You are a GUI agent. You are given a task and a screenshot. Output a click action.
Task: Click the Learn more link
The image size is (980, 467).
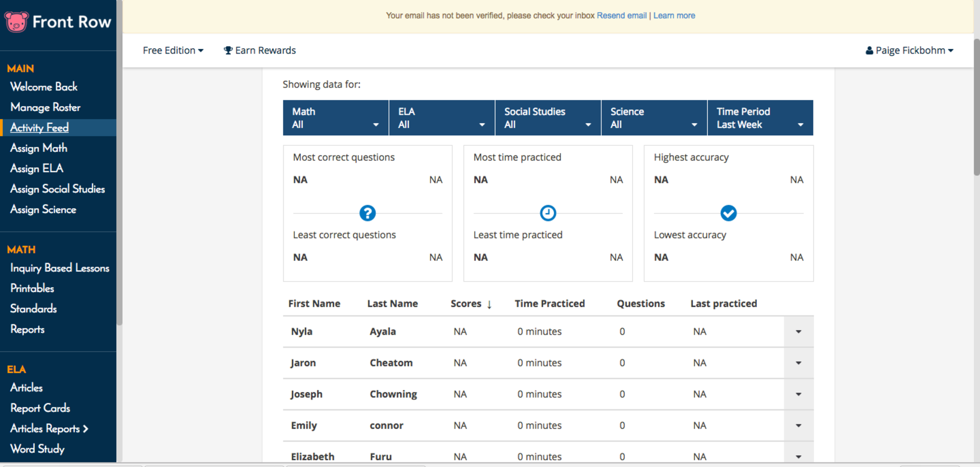tap(674, 16)
